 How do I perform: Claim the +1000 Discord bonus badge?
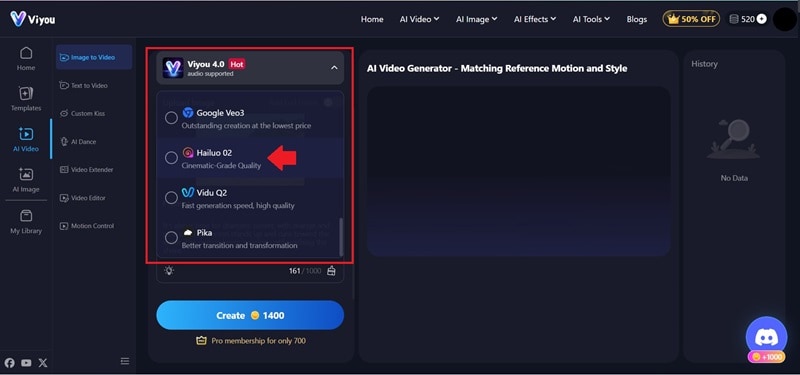(766, 357)
